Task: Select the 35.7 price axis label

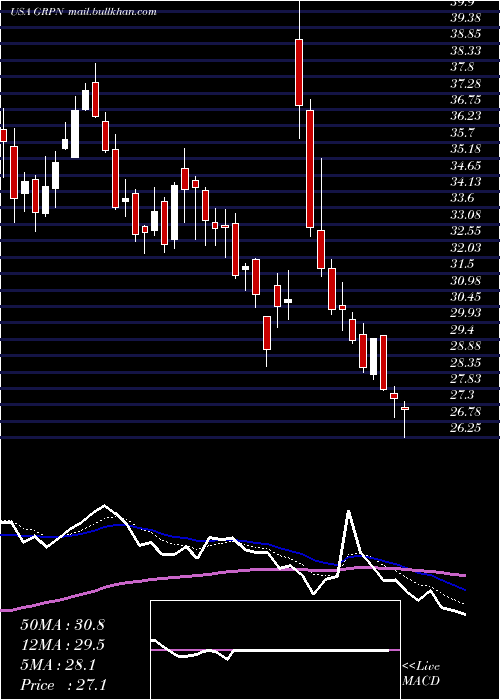Action: [x=462, y=133]
